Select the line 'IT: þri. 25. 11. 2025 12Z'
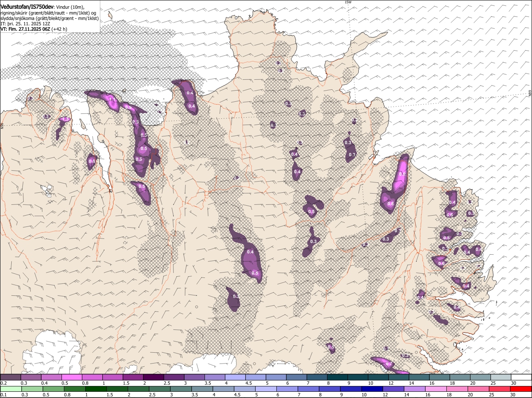 click(x=25, y=24)
